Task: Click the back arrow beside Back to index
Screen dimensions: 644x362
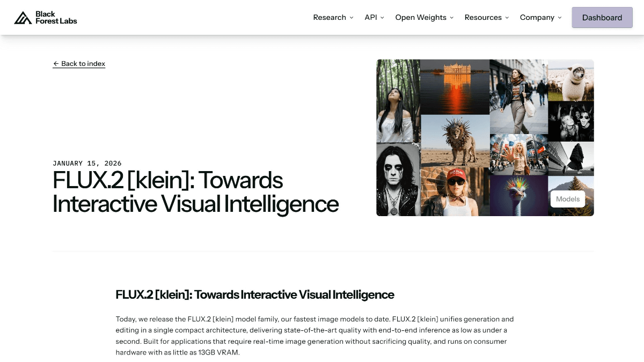Action: tap(56, 64)
